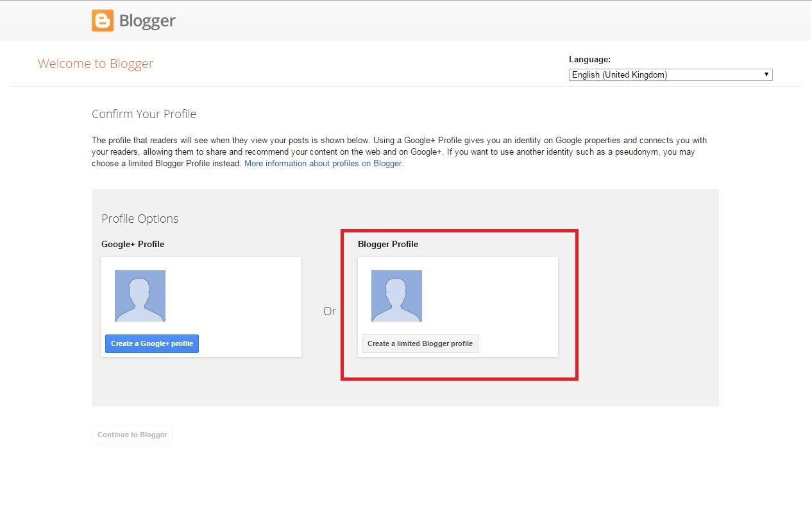The height and width of the screenshot is (520, 812).
Task: Click the Profile Options heading
Action: 140,219
